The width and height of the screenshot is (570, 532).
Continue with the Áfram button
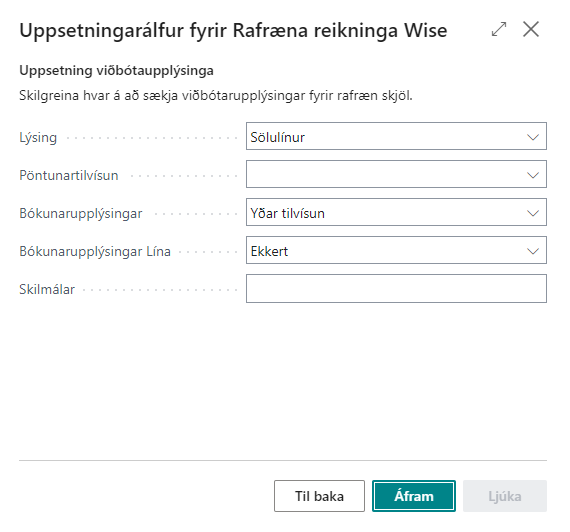(414, 496)
